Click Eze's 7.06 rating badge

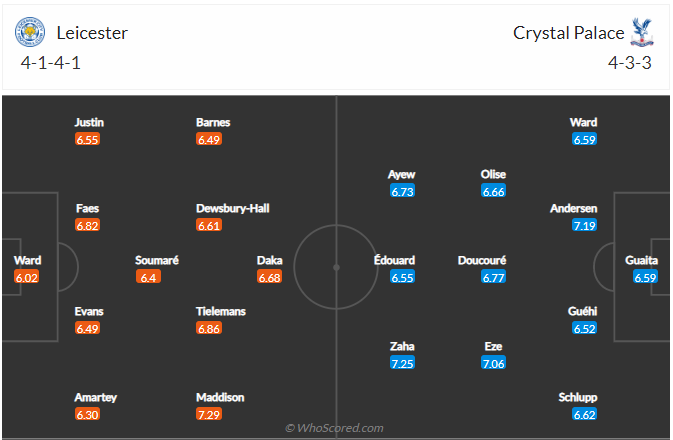pyautogui.click(x=493, y=363)
